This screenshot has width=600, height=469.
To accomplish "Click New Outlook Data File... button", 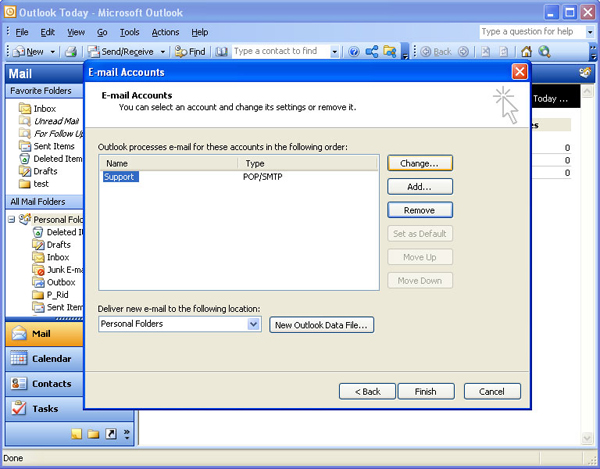I will tap(321, 325).
